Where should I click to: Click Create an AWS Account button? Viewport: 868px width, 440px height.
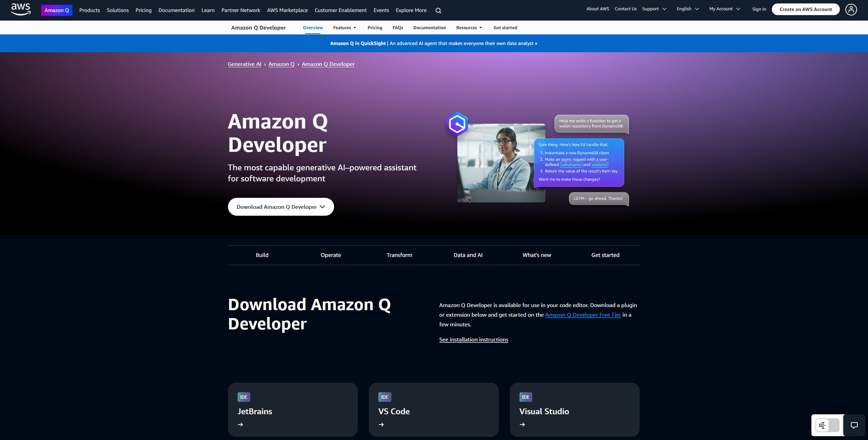pos(806,9)
